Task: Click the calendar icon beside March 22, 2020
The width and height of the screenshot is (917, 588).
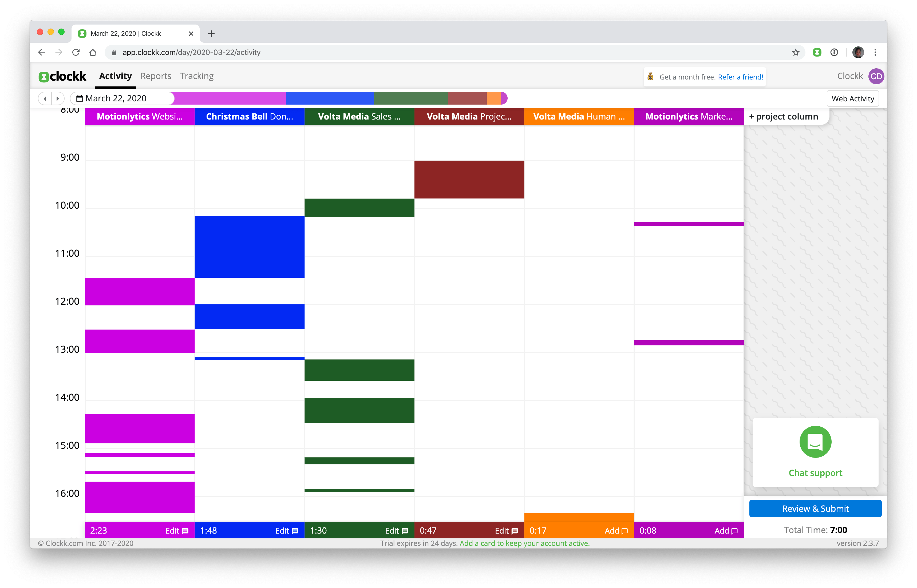Action: pyautogui.click(x=80, y=98)
